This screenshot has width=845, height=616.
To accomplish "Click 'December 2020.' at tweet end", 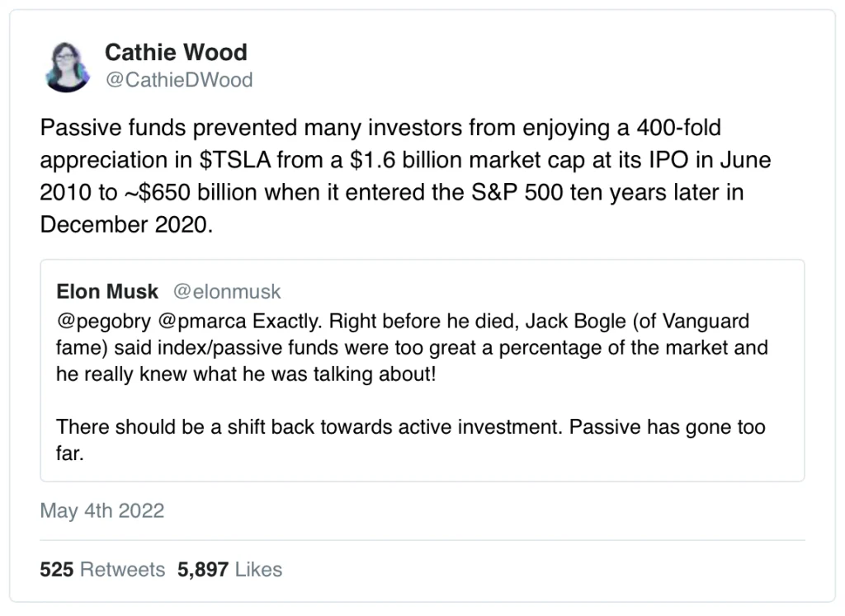I will 126,224.
